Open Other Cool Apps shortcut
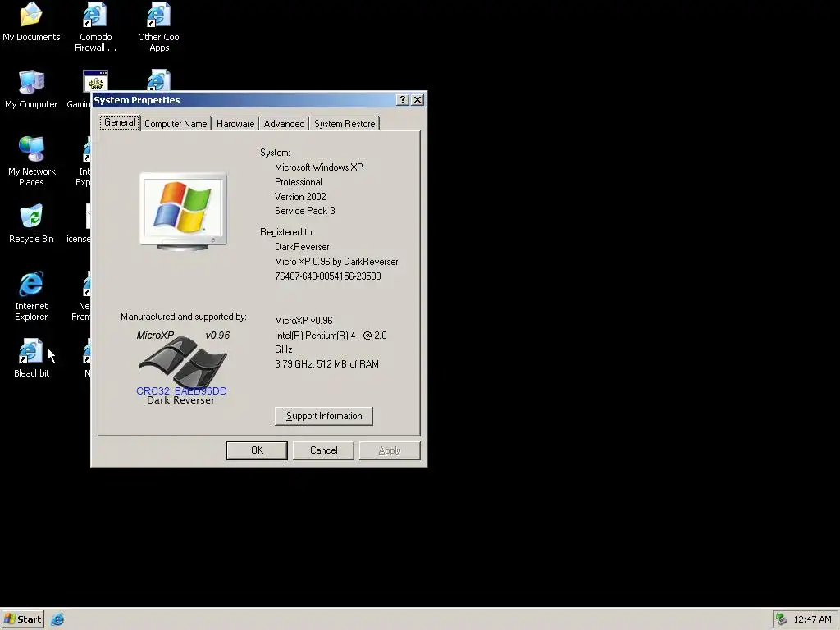The width and height of the screenshot is (840, 630). 159,27
